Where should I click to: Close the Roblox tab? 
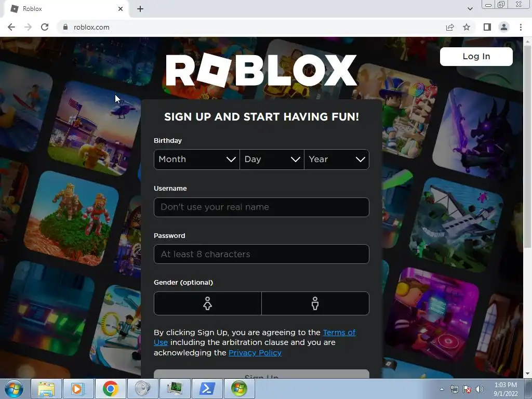(x=121, y=9)
